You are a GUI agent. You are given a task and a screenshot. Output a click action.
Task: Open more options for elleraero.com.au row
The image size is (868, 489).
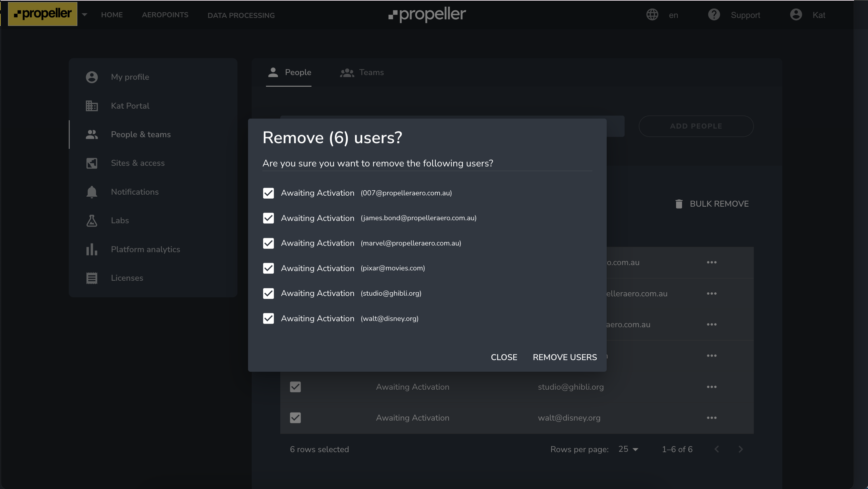coord(711,294)
